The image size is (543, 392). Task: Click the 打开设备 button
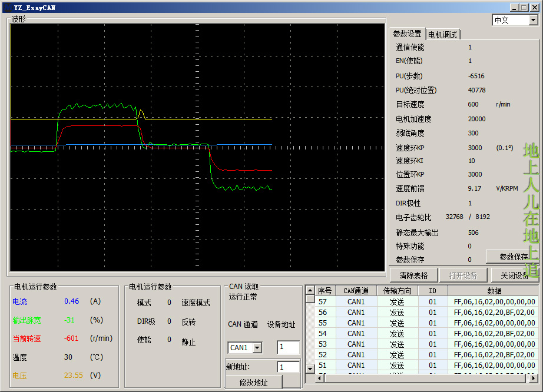click(463, 274)
